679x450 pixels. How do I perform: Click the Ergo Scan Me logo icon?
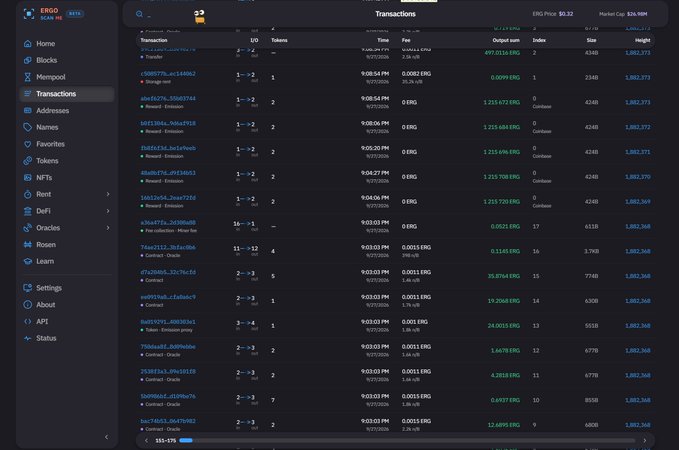pyautogui.click(x=29, y=14)
